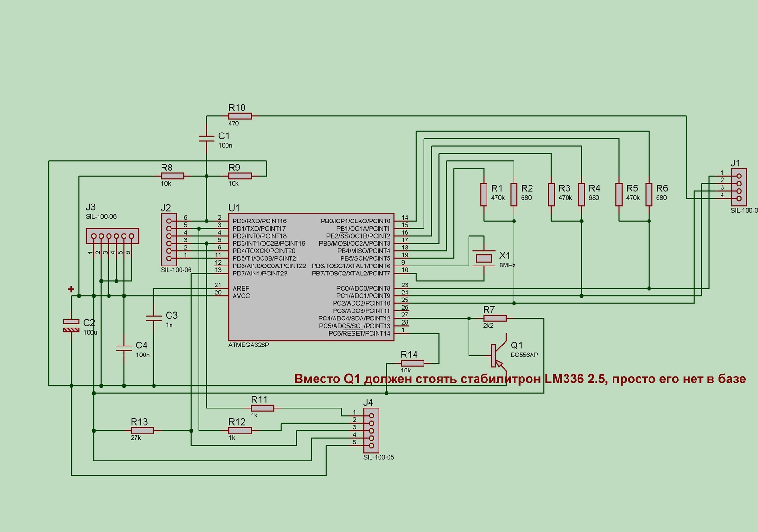The height and width of the screenshot is (532, 758).
Task: Click the Q1 BC556AP transistor symbol
Action: click(497, 355)
